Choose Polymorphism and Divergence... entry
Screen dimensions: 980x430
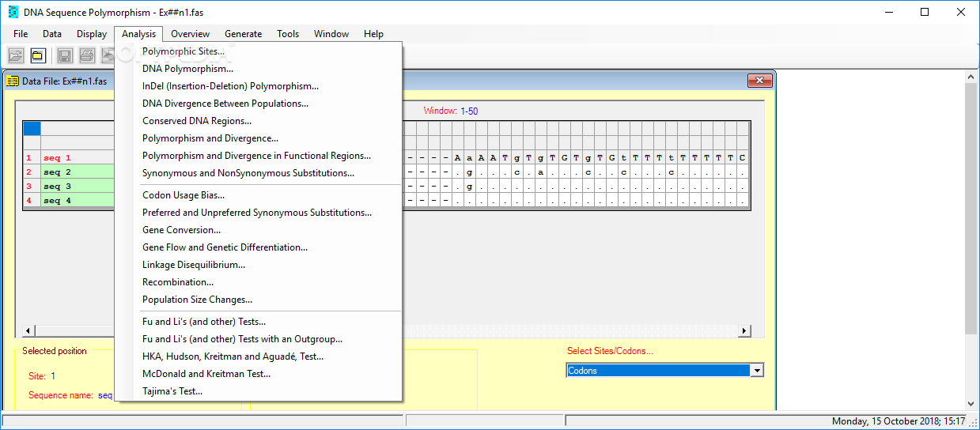click(259, 138)
